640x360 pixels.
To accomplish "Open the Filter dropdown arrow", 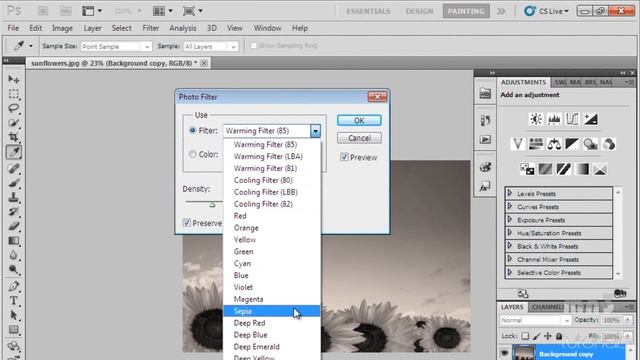I will coord(315,131).
